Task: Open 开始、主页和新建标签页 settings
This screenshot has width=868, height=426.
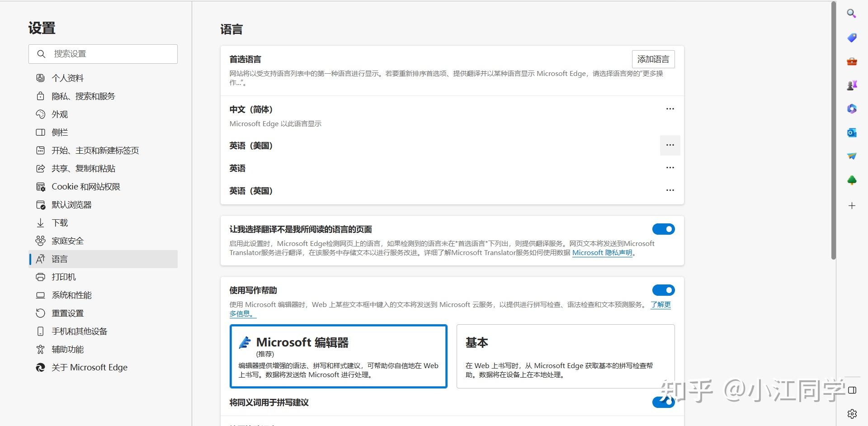Action: pyautogui.click(x=103, y=150)
